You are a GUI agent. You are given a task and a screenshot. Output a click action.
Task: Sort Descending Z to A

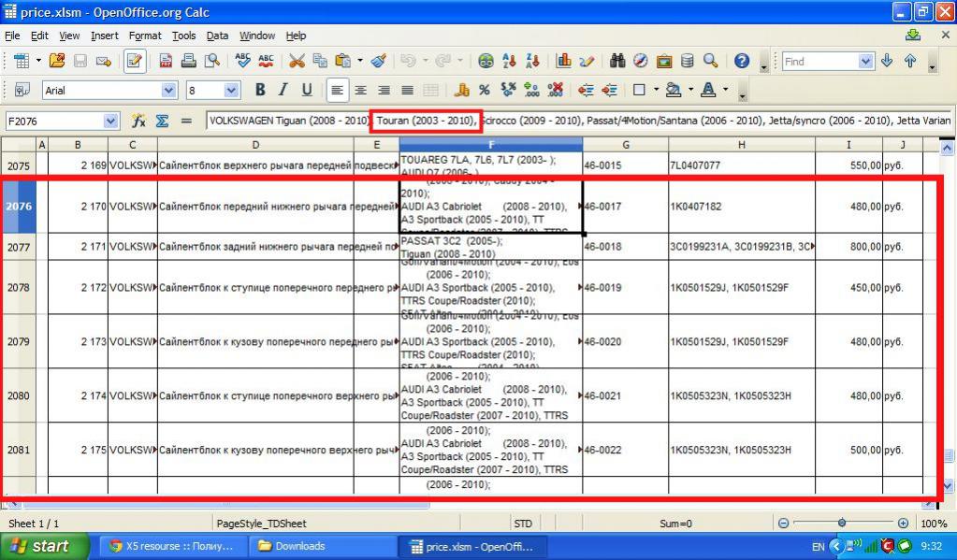click(532, 61)
